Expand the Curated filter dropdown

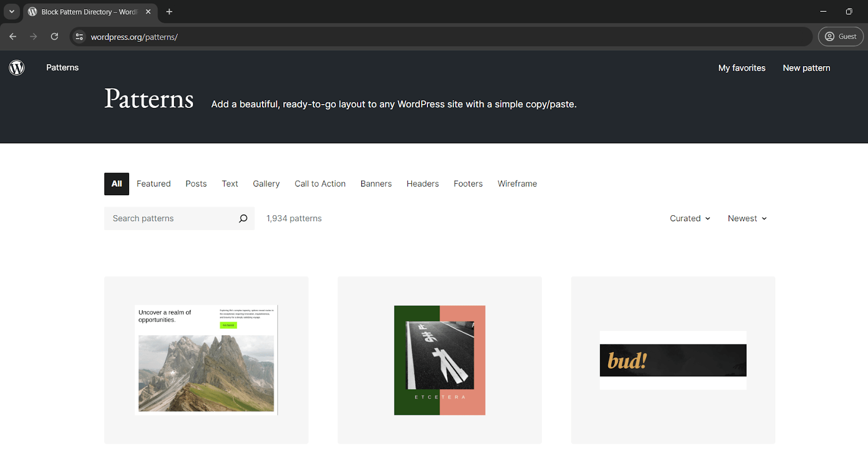(690, 219)
